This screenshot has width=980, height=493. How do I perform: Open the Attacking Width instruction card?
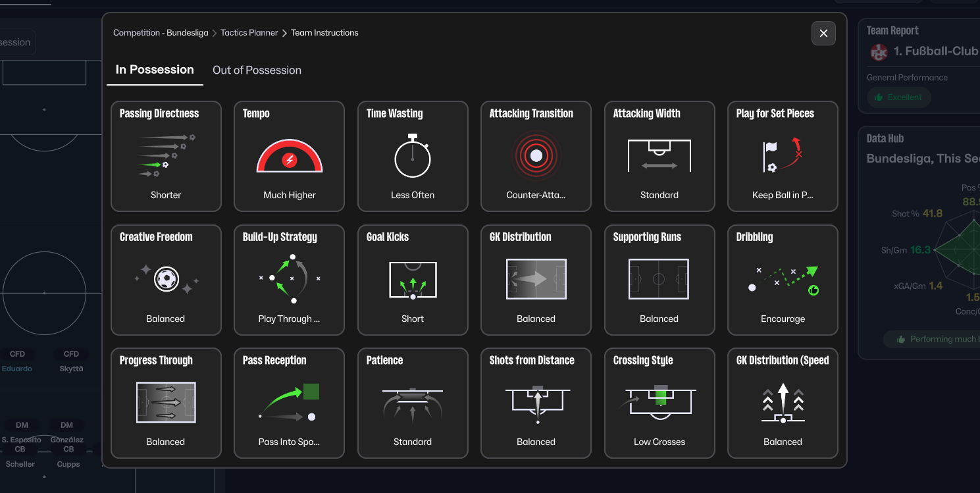[659, 156]
